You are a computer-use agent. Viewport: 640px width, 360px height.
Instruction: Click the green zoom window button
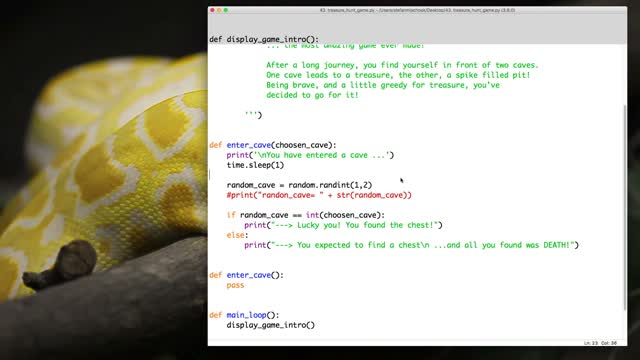(x=226, y=10)
